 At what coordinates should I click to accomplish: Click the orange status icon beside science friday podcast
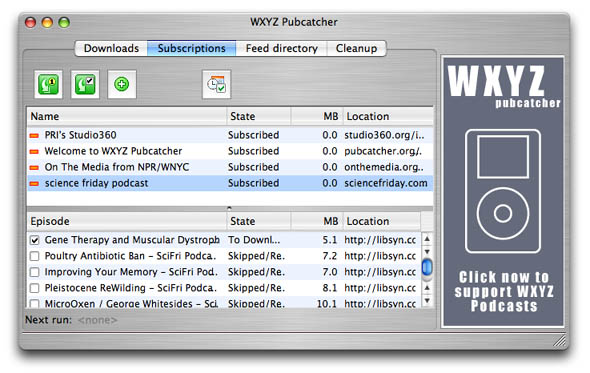34,184
